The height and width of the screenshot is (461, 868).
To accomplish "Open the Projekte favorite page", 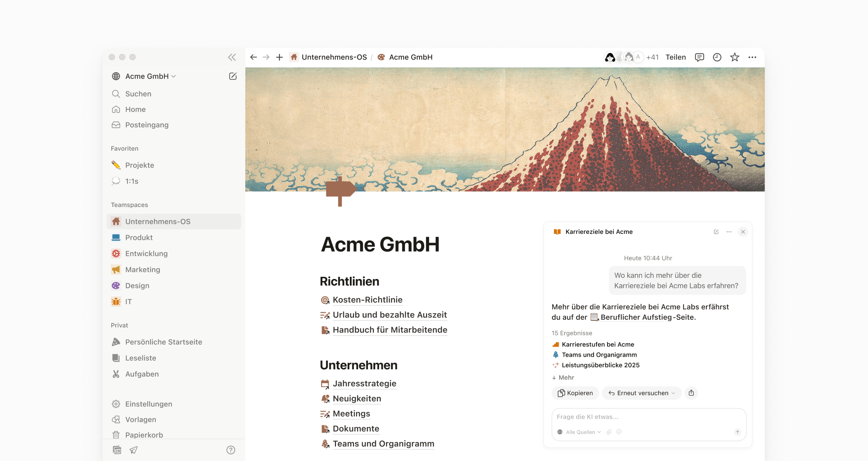I will 174,165.
